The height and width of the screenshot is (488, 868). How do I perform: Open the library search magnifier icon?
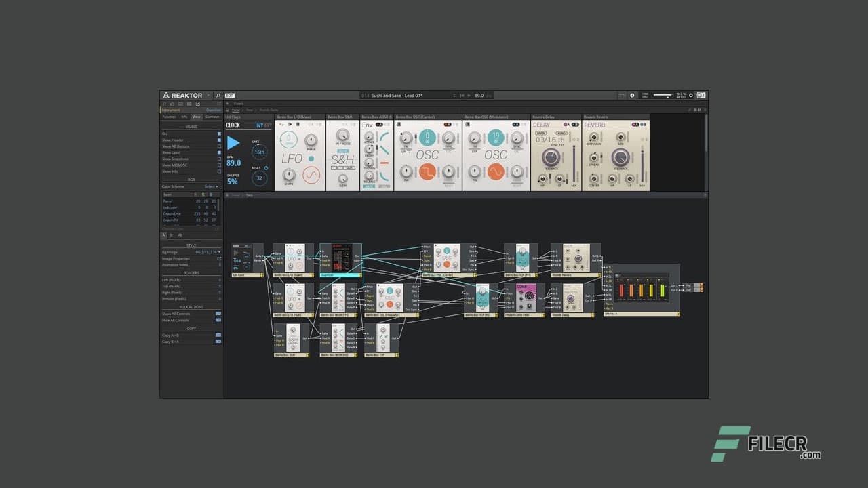tap(218, 95)
